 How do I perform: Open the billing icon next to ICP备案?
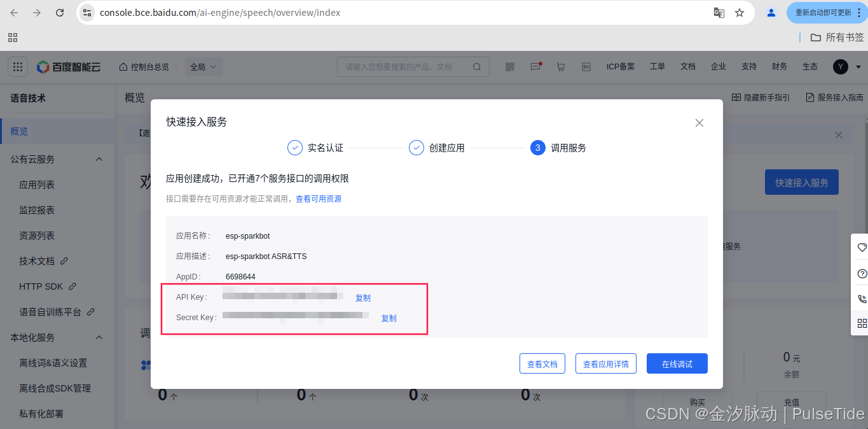[x=586, y=67]
